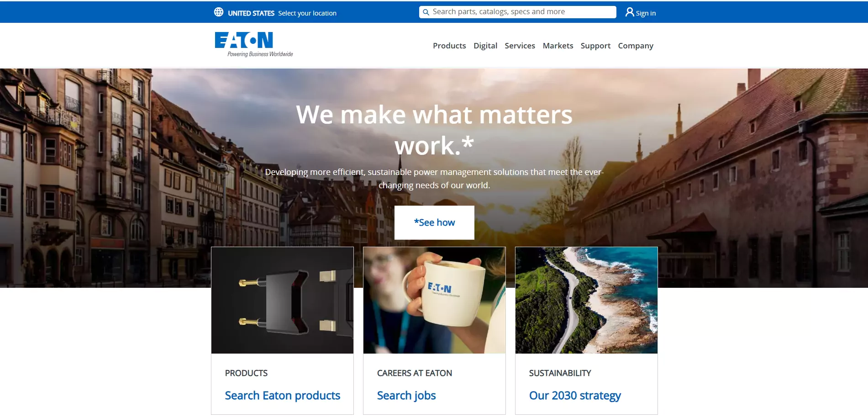Click the Sign in link
The image size is (868, 418).
click(646, 13)
